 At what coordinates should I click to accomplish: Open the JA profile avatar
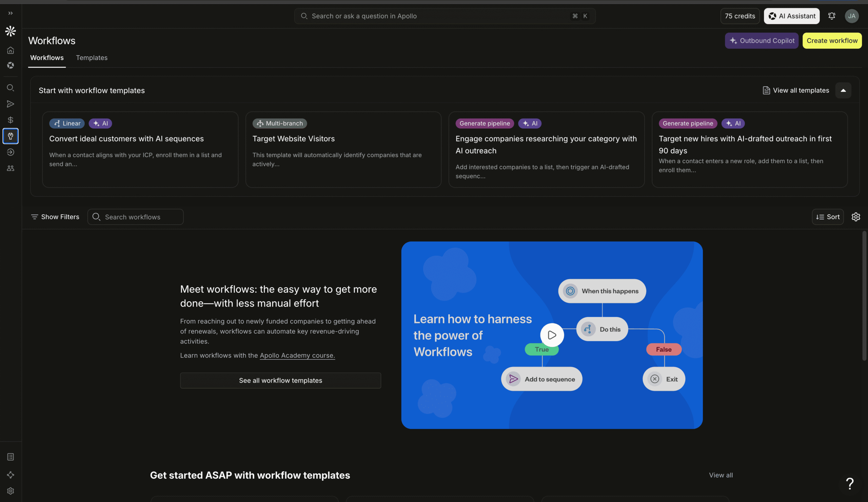pyautogui.click(x=852, y=16)
